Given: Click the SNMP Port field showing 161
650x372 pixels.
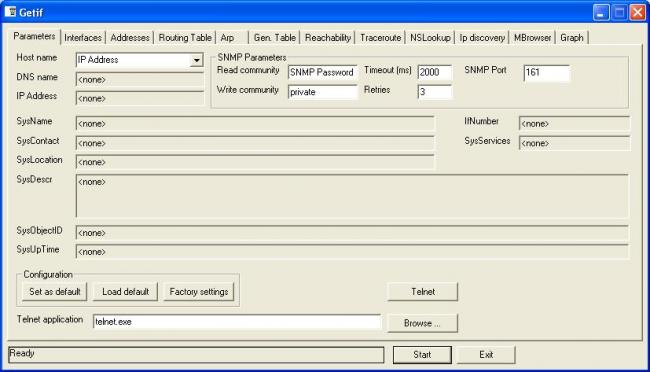Looking at the screenshot, I should click(x=546, y=73).
